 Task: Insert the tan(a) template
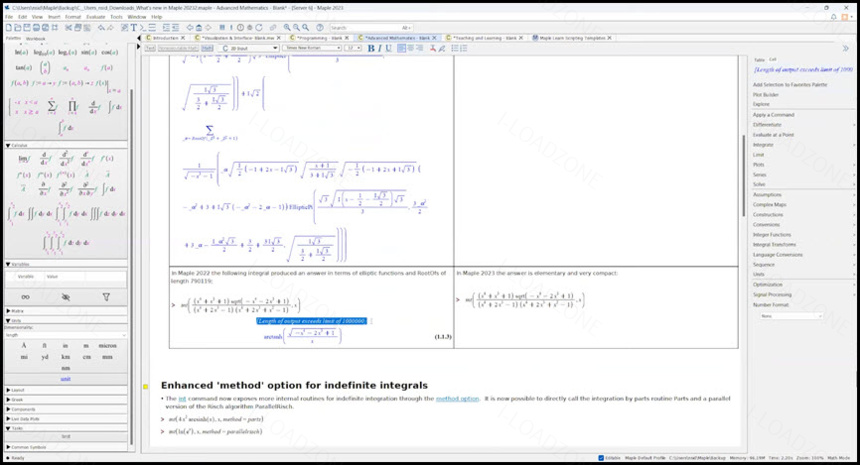pyautogui.click(x=23, y=67)
